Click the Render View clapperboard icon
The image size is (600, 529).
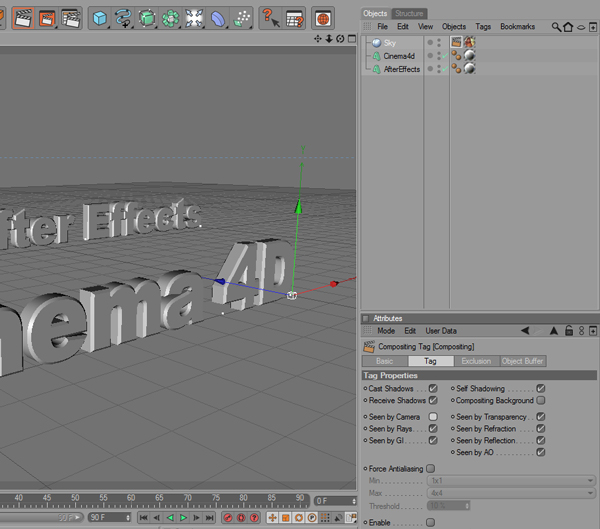pos(23,18)
